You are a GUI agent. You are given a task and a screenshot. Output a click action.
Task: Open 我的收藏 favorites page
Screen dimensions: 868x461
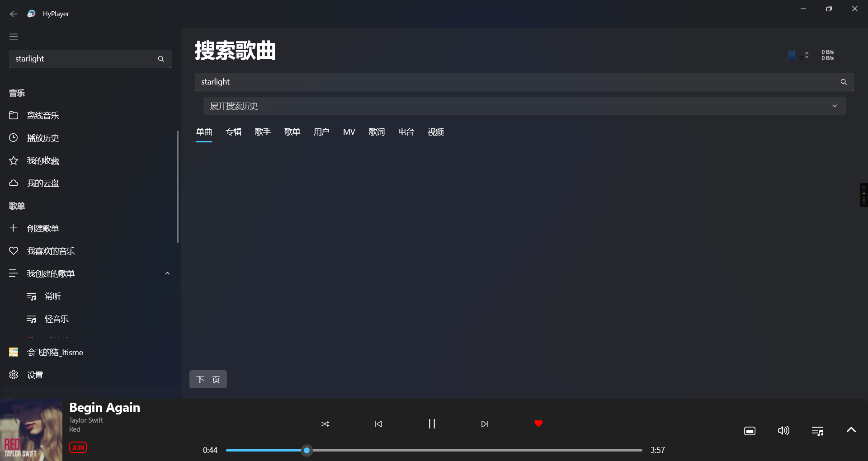(42, 160)
